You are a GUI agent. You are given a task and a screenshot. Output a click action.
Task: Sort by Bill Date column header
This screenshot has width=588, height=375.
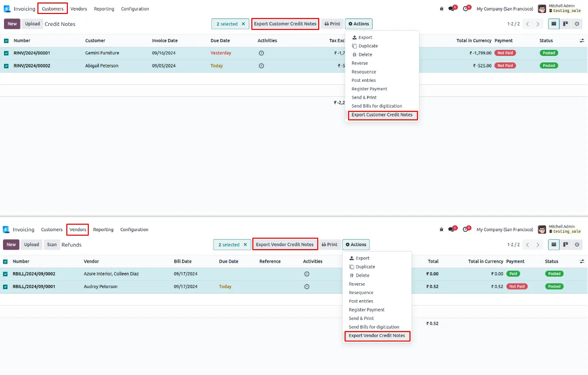(x=183, y=261)
